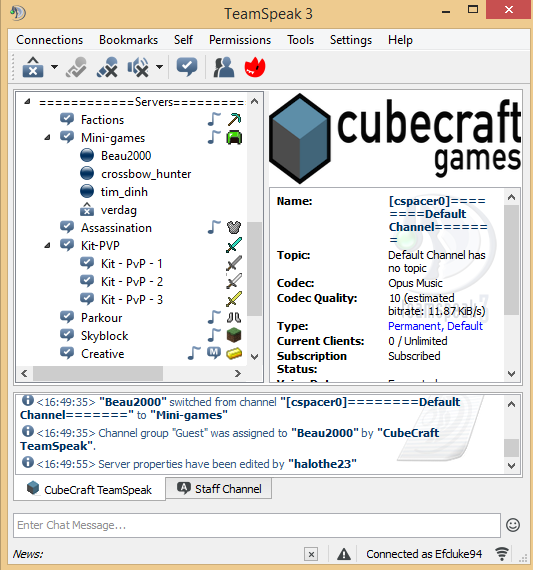The image size is (533, 570).
Task: Click the Subscribe to all channels icon
Action: tap(187, 67)
